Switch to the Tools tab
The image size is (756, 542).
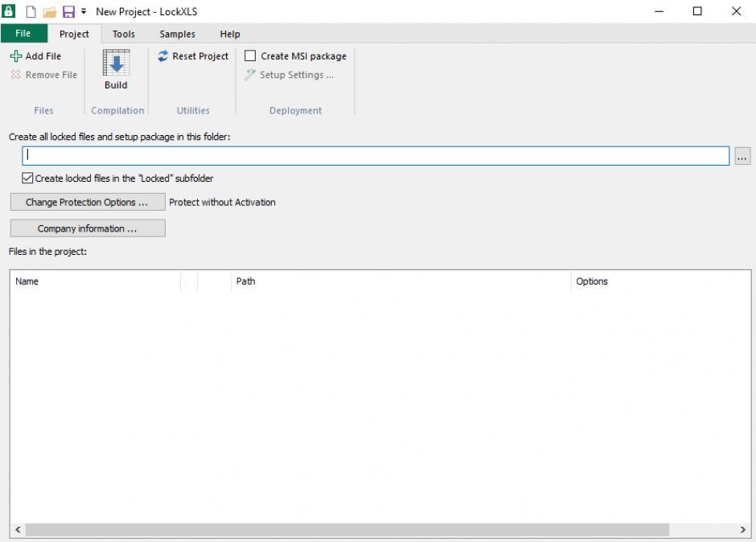123,34
